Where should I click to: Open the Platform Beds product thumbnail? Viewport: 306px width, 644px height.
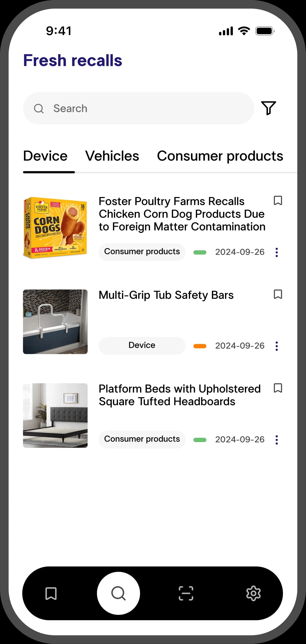tap(55, 415)
